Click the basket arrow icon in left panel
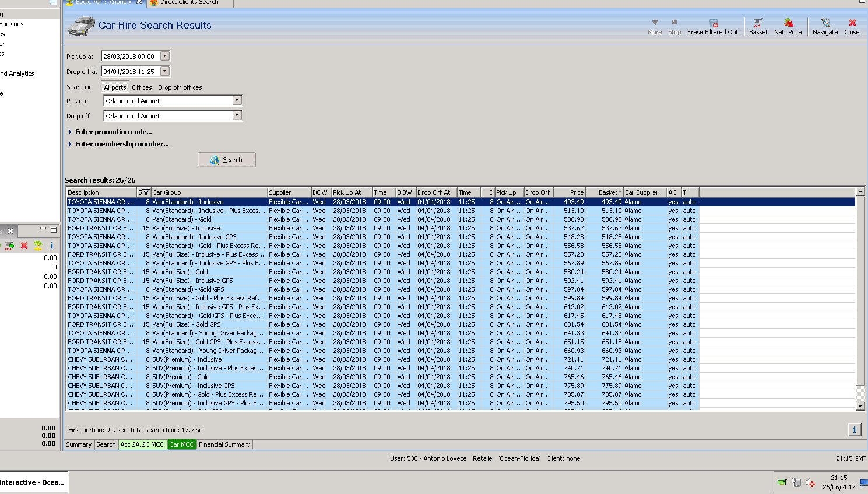Image resolution: width=868 pixels, height=494 pixels. point(10,246)
